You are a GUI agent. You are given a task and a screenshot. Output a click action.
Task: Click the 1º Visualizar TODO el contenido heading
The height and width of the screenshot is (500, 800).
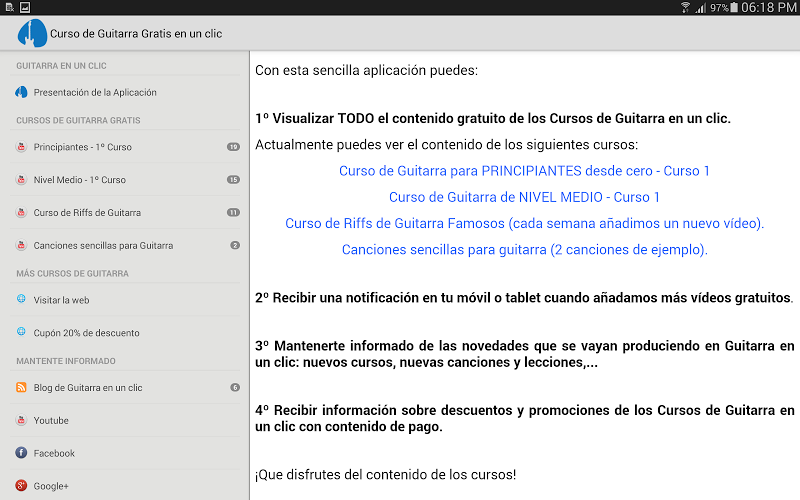pyautogui.click(x=493, y=118)
